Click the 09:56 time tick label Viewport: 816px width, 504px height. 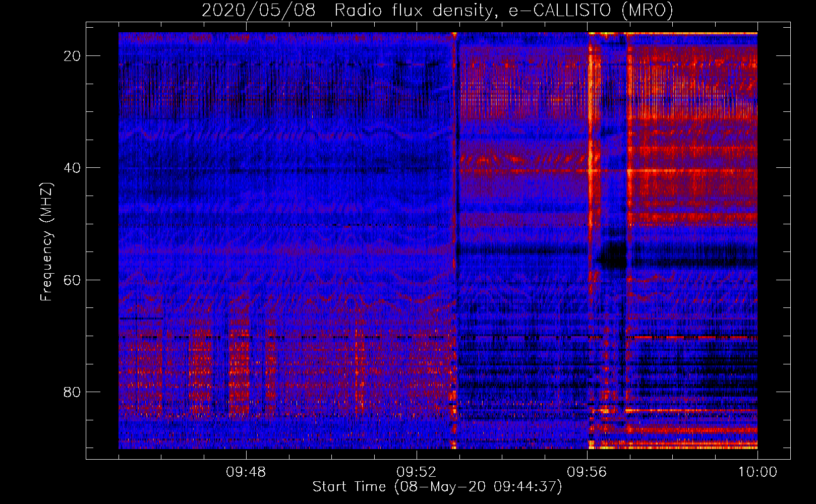click(587, 472)
